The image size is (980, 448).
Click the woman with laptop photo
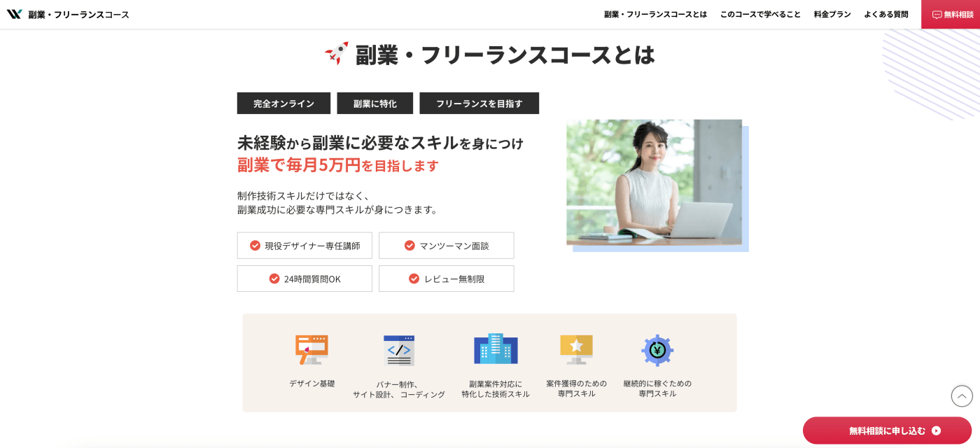(656, 183)
